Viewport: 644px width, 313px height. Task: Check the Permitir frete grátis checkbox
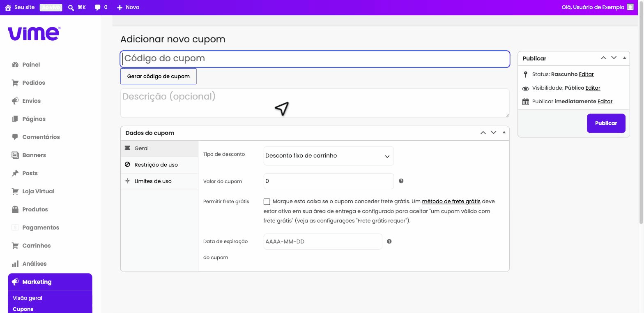[267, 202]
